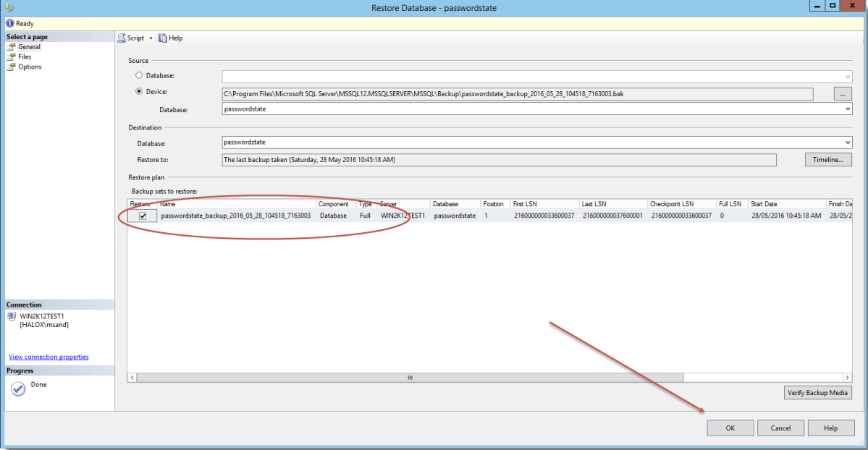The height and width of the screenshot is (450, 868).
Task: Click the General page icon
Action: (11, 47)
